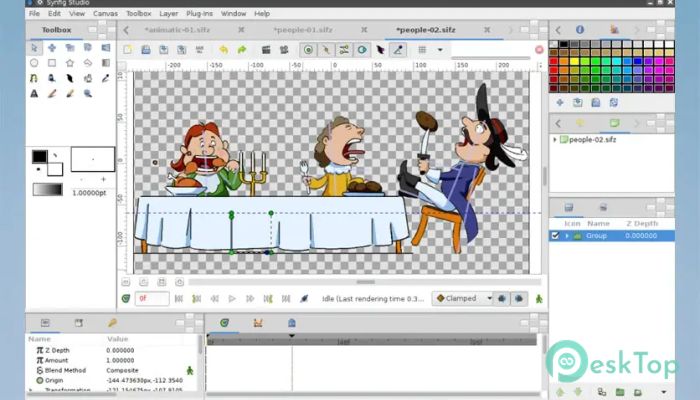Pick the yellow palette swatch
Screen dimensions: 700x400
pos(575,62)
